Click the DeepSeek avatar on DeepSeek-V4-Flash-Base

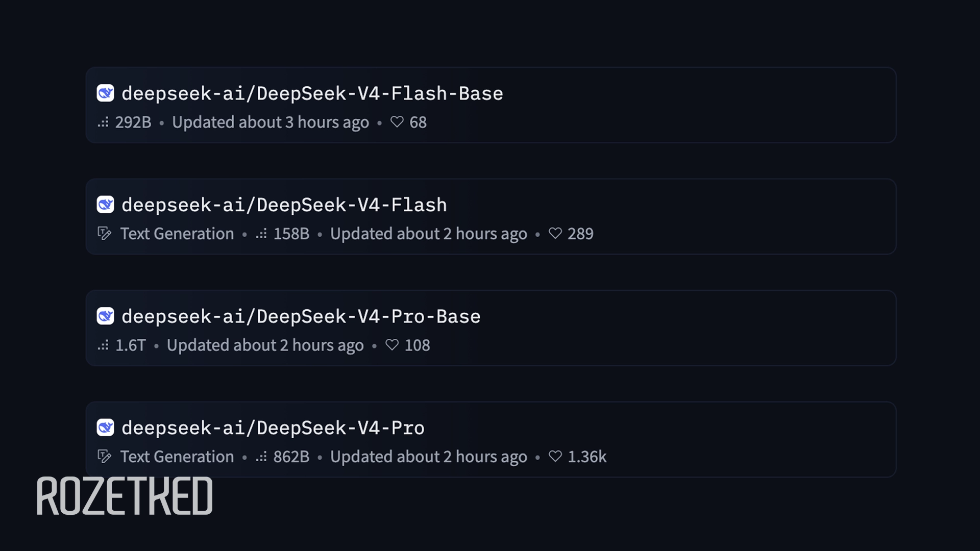[x=105, y=93]
